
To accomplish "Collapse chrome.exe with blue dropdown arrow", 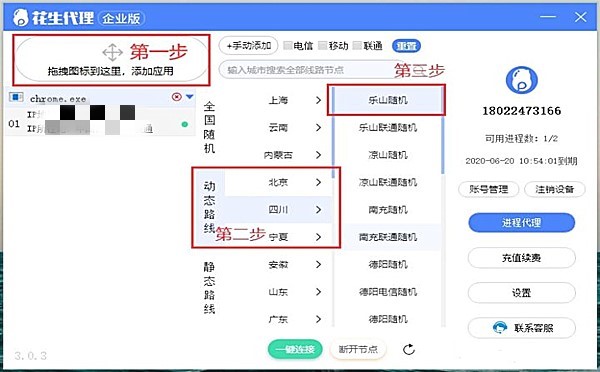I will 190,97.
